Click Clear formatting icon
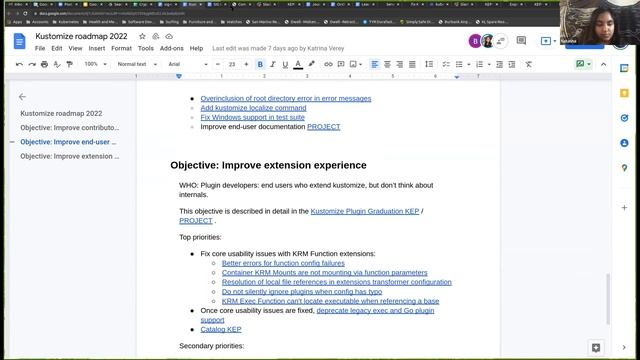Screen dimensions: 640x360 529,64
